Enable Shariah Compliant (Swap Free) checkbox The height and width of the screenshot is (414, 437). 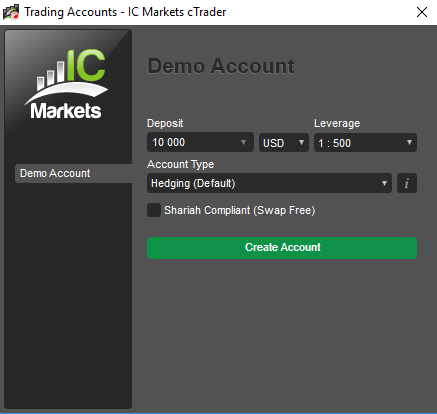pyautogui.click(x=154, y=210)
